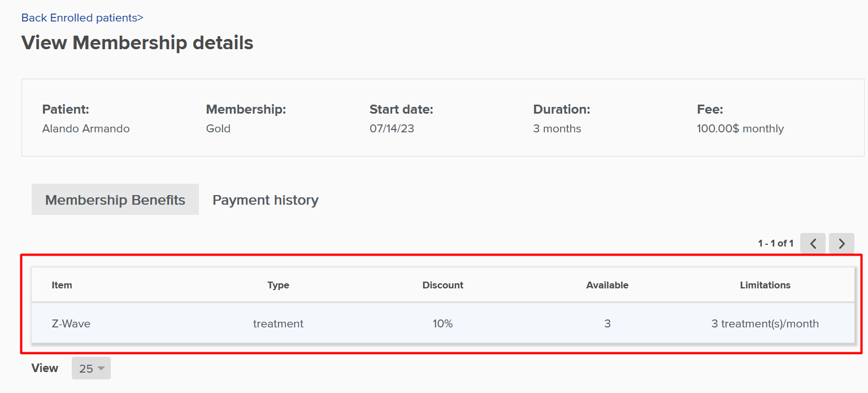Collapse the View count dropdown chevron
868x393 pixels.
[x=99, y=368]
